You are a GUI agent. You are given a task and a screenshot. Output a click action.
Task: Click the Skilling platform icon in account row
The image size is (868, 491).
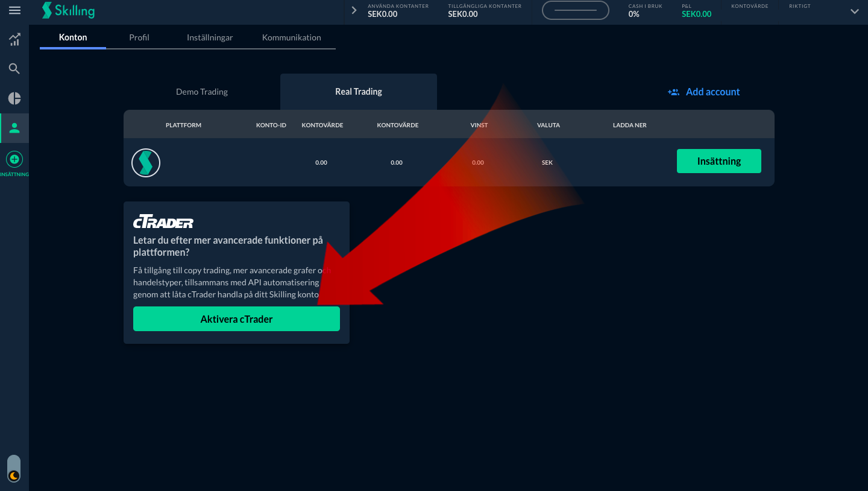tap(146, 163)
